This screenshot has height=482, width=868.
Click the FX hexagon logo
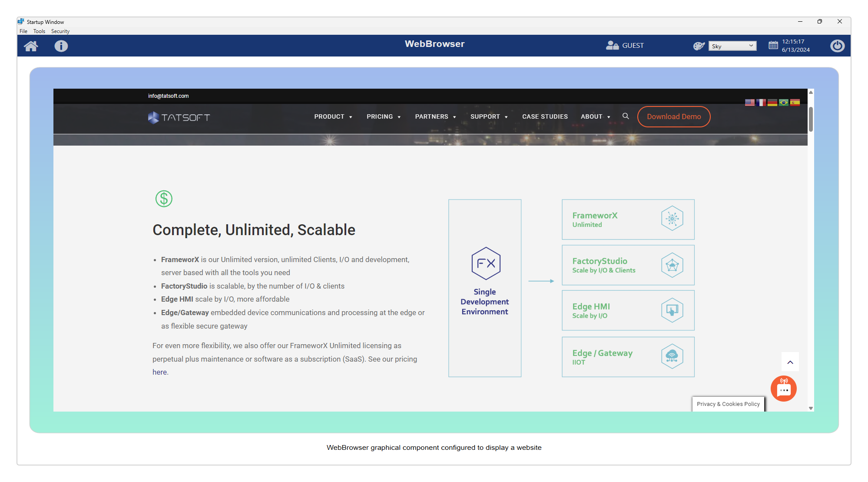(x=486, y=263)
